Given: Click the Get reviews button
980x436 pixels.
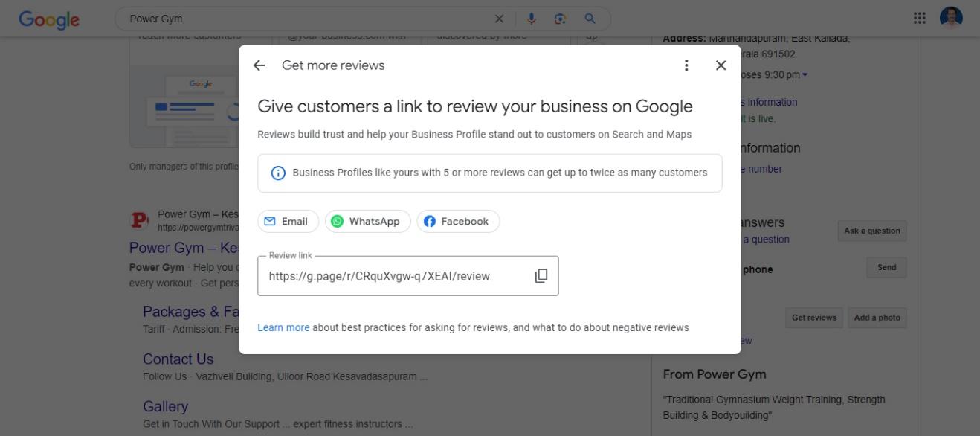Looking at the screenshot, I should (x=814, y=318).
